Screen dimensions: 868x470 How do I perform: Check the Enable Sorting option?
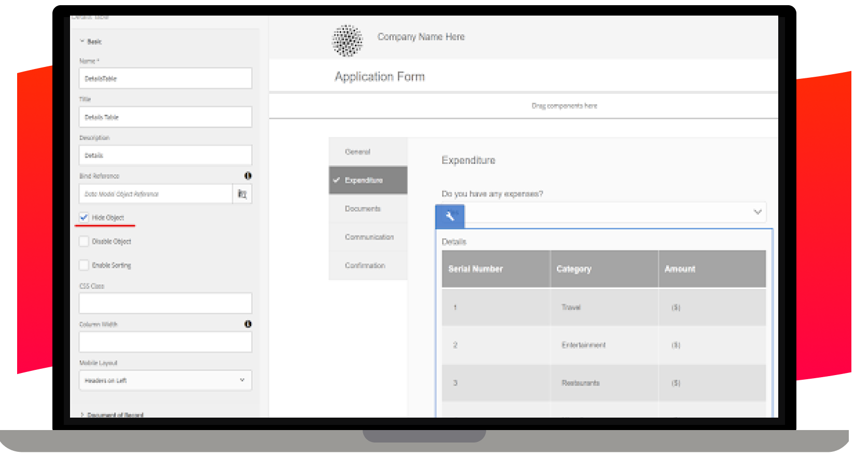click(x=84, y=265)
